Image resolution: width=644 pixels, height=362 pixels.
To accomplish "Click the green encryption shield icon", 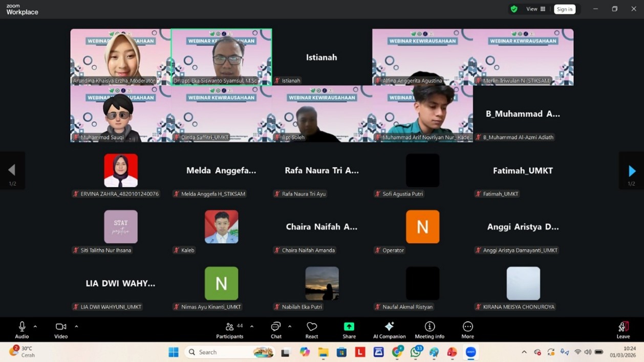I will (514, 9).
